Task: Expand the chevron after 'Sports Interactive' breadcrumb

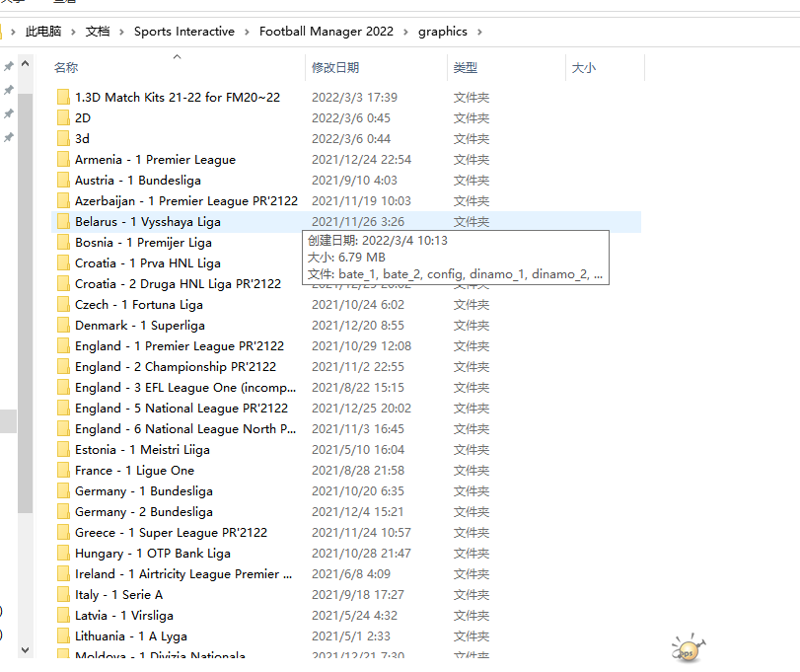Action: pos(248,32)
